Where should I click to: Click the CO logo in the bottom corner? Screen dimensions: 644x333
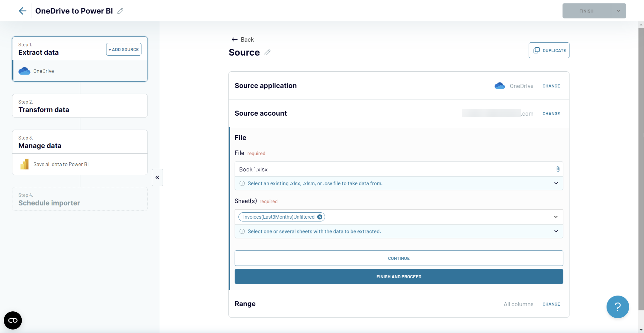(13, 320)
